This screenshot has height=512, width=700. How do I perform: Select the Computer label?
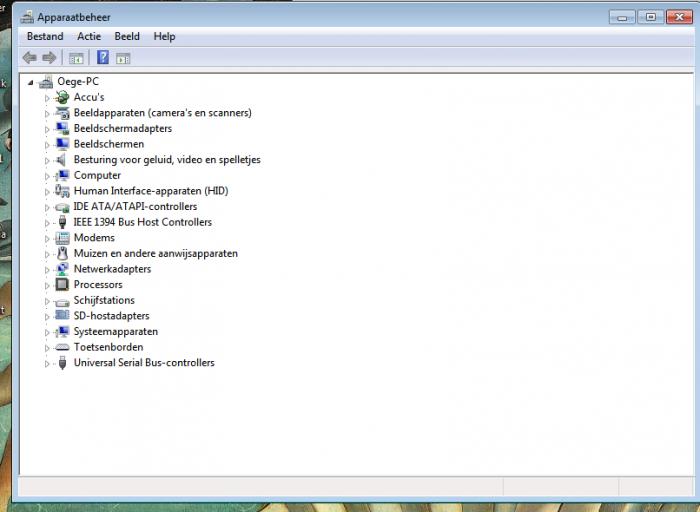pyautogui.click(x=97, y=175)
